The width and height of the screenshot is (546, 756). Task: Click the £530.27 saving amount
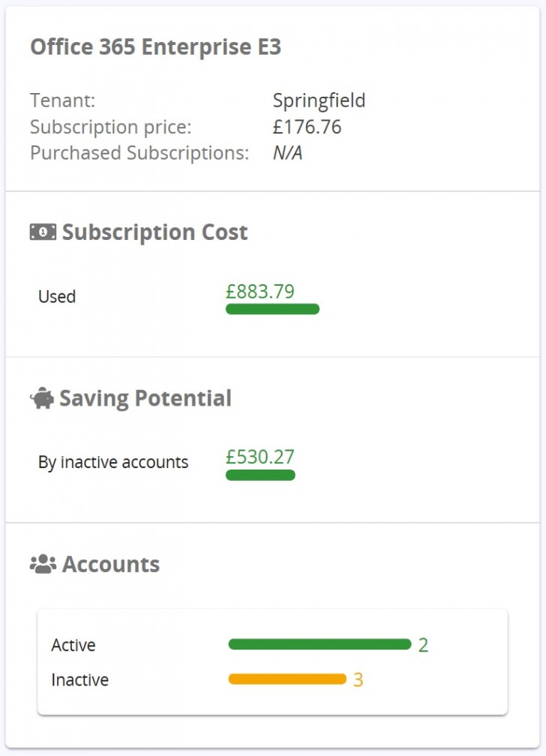(x=260, y=457)
